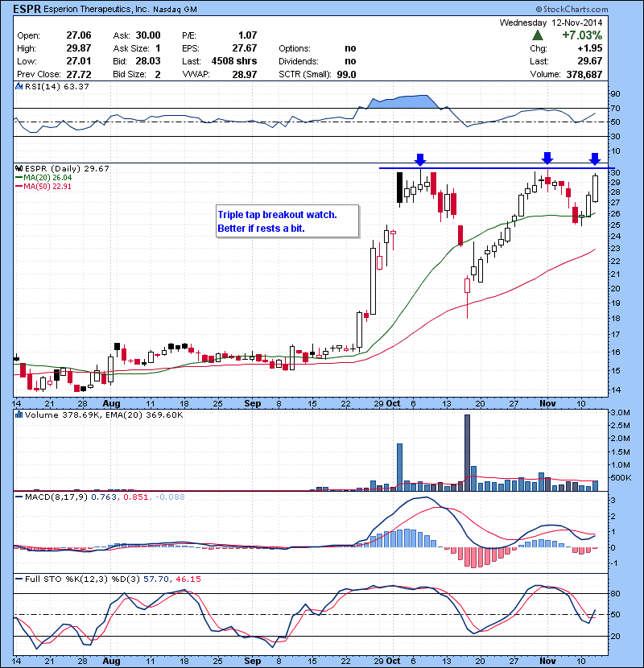
Task: Click the VWAP value 28.97
Action: pyautogui.click(x=245, y=74)
